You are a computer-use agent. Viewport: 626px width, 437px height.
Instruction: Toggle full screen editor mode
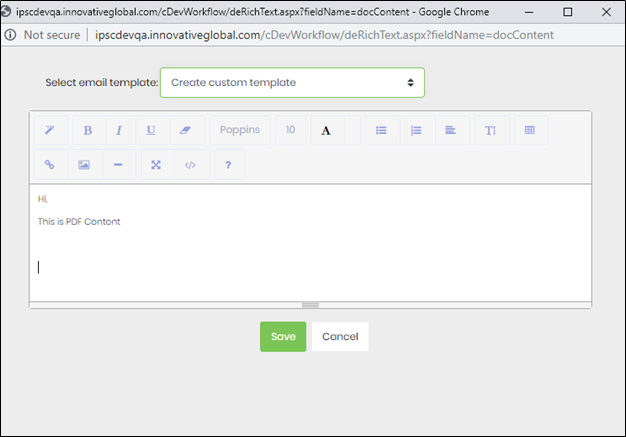[157, 164]
